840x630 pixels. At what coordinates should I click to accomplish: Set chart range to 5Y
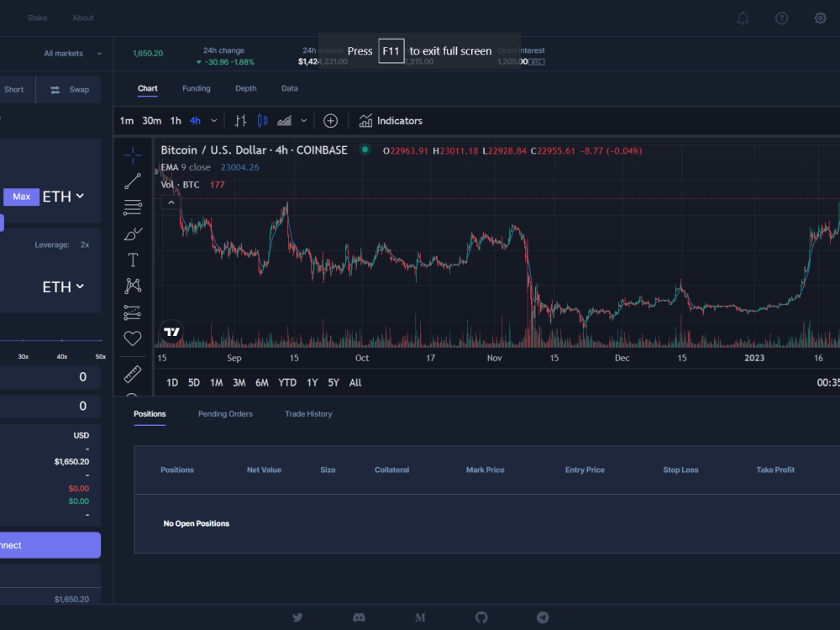tap(333, 383)
